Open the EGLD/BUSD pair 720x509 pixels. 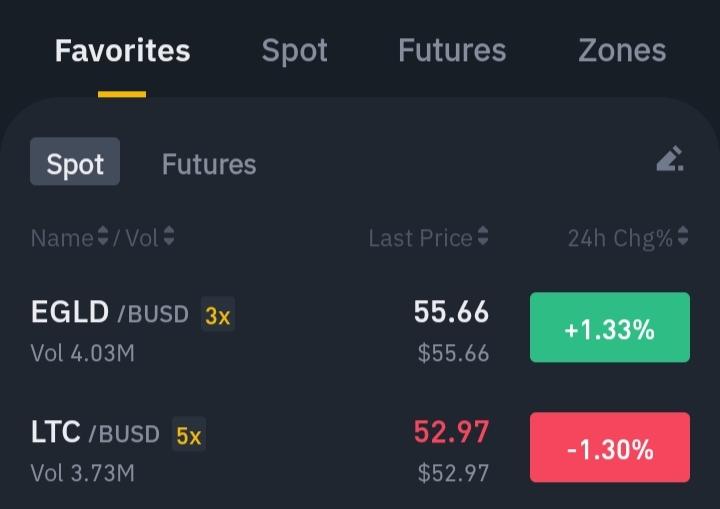[360, 330]
